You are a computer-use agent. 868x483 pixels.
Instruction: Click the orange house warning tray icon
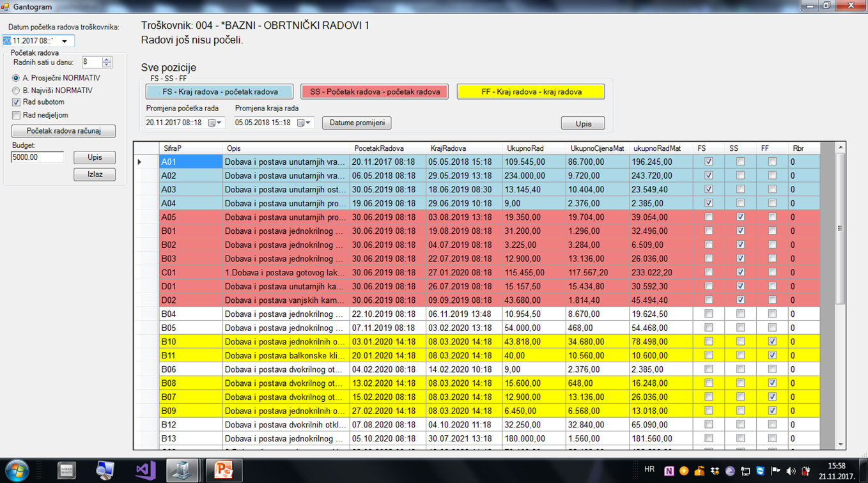pos(700,471)
